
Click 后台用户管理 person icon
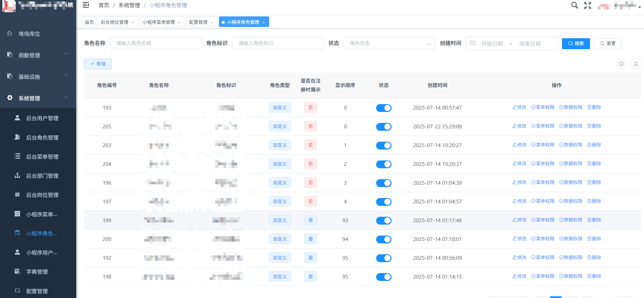coord(17,118)
